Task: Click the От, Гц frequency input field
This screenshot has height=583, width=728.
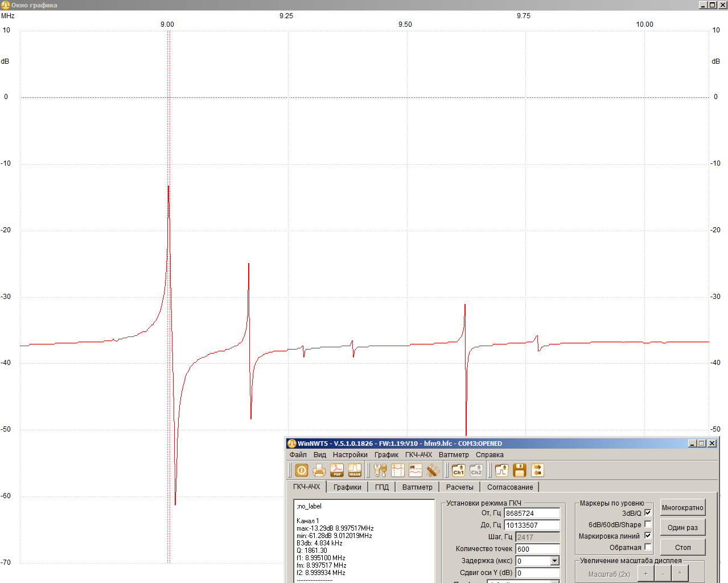Action: [532, 514]
